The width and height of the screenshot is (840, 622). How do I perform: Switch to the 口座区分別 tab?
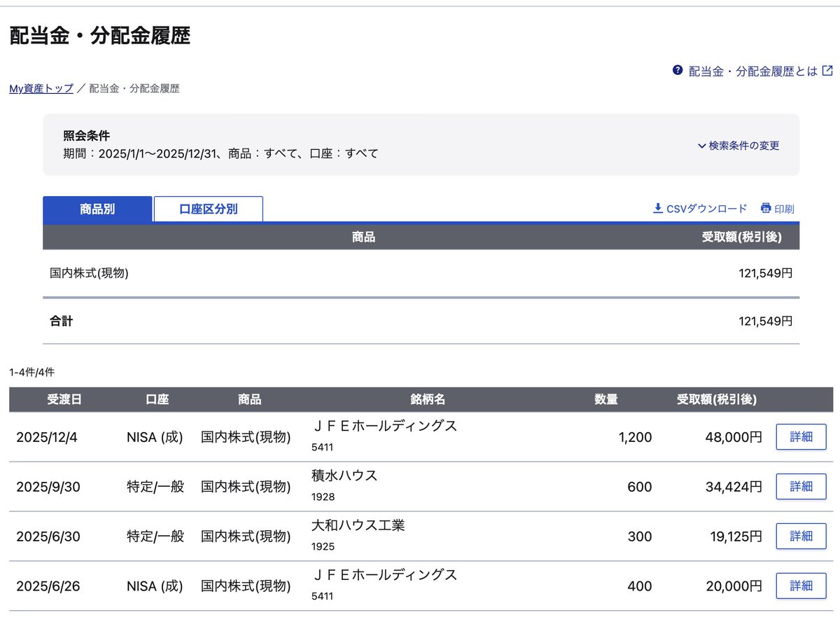(207, 209)
